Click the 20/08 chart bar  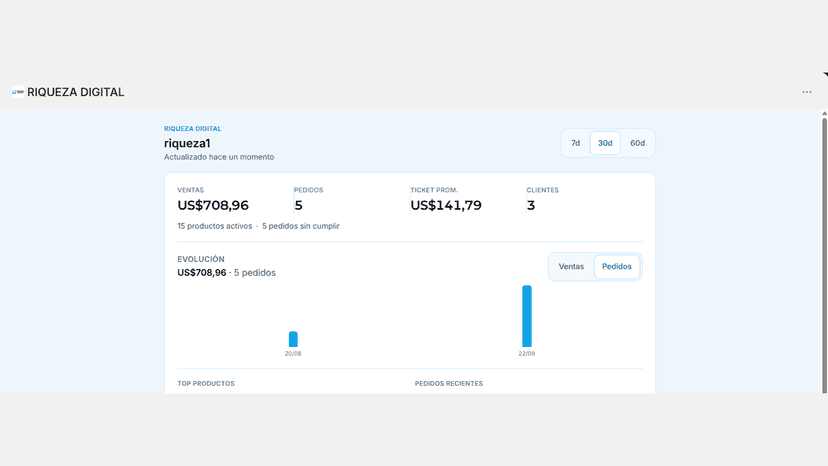tap(293, 339)
